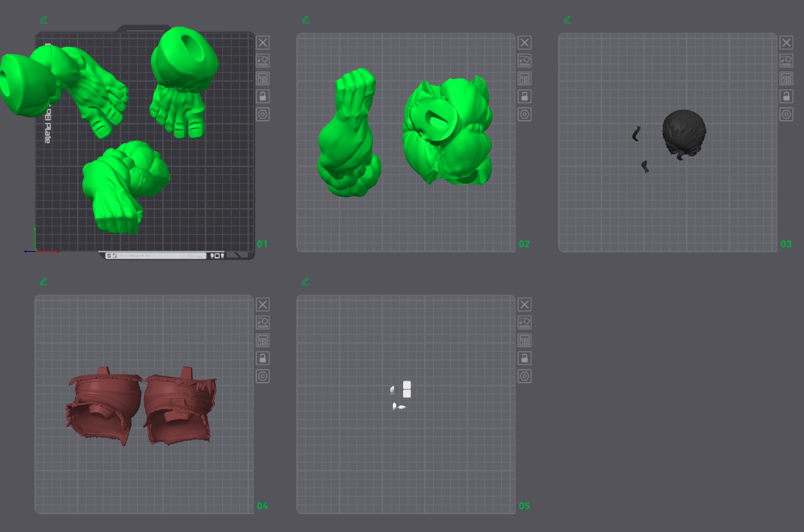This screenshot has height=532, width=804.
Task: Click the "02" plate number label
Action: [x=524, y=244]
